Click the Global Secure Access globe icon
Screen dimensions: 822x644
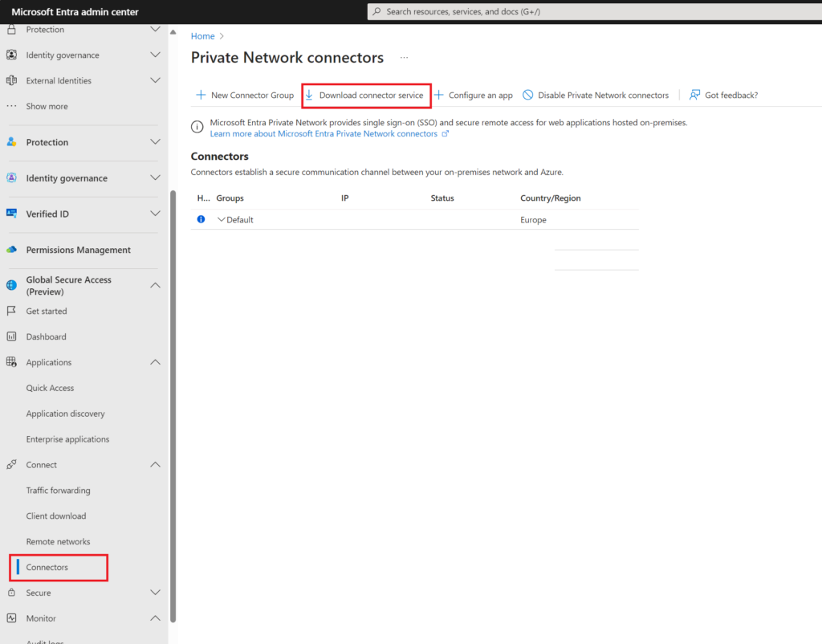(11, 285)
